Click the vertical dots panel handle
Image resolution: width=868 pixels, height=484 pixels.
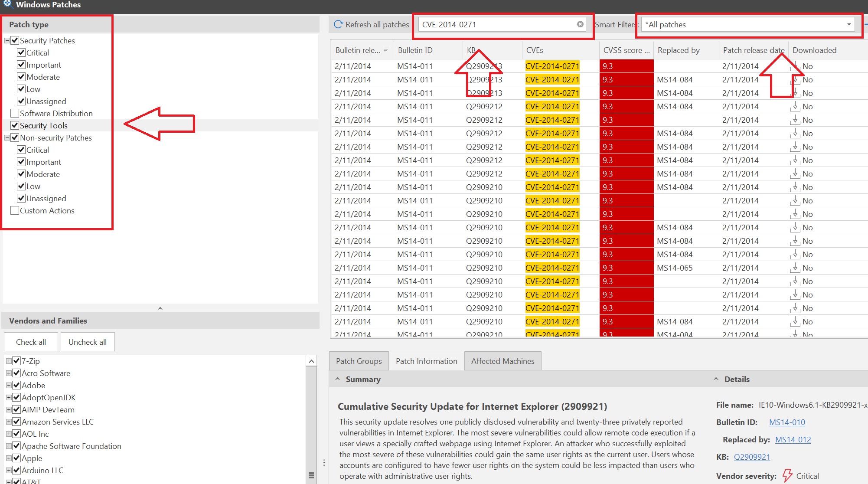pyautogui.click(x=323, y=462)
